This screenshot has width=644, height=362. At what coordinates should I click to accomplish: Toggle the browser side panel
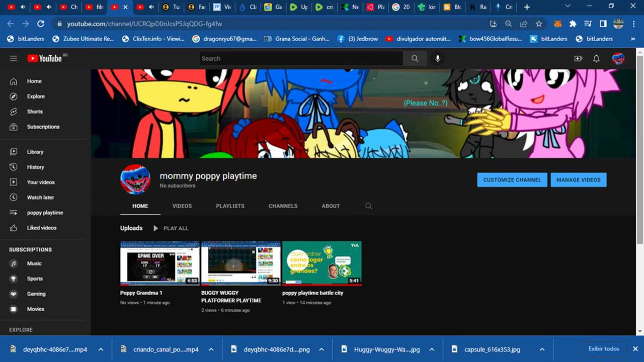(603, 24)
